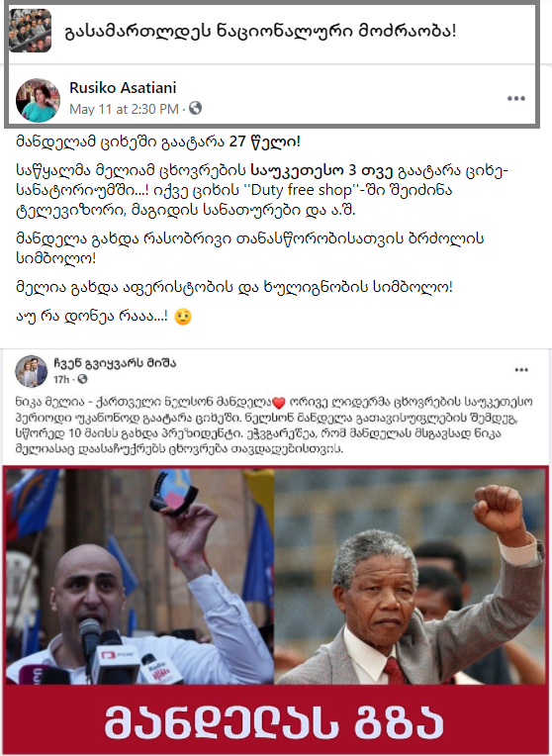The height and width of the screenshot is (756, 552).
Task: Click the red heart emoji in shared text
Action: point(279,402)
